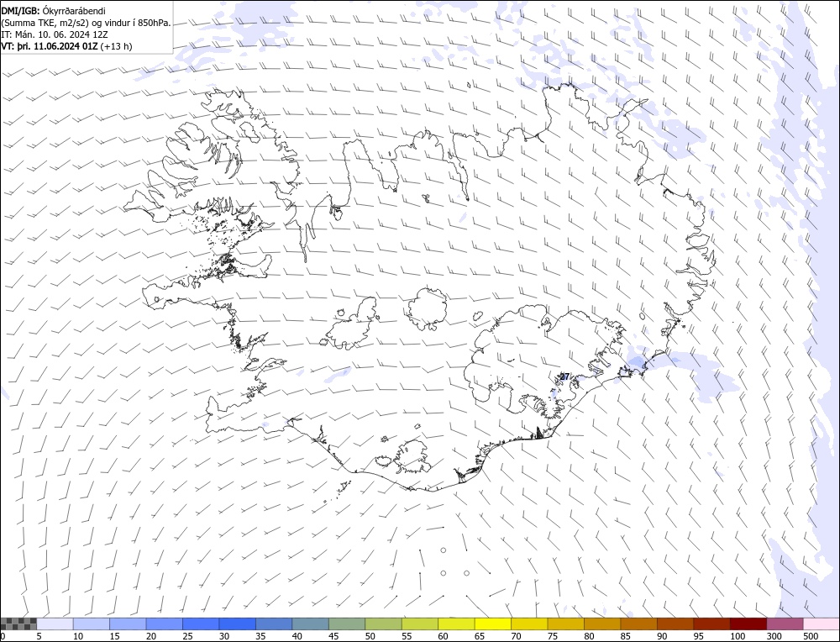Click the legend scale label '30'
Viewport: 840px width, 642px height.
coord(224,636)
